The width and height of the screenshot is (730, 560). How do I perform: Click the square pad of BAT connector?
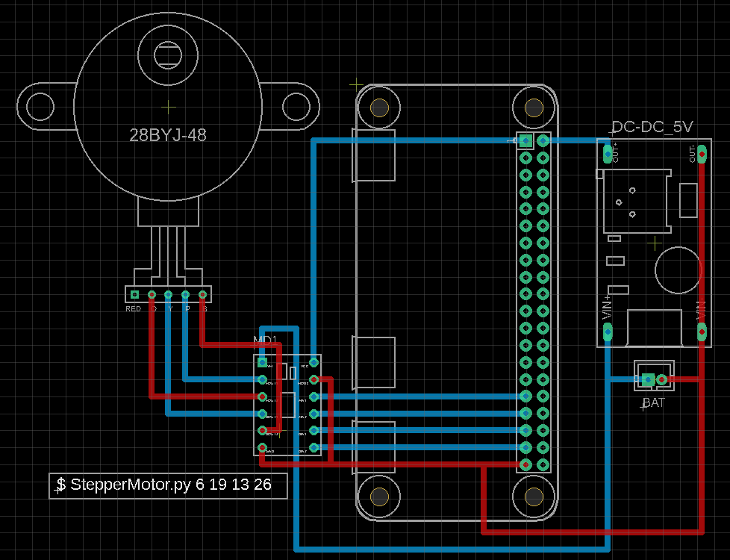648,380
